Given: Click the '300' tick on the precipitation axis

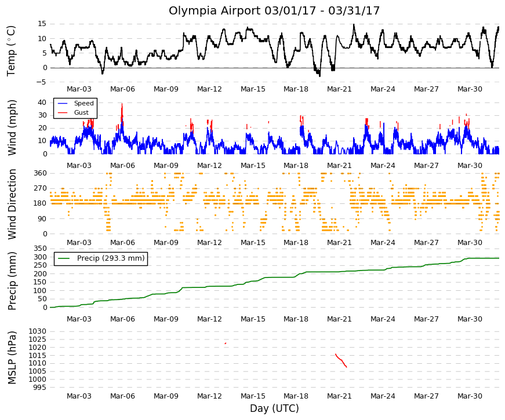Looking at the screenshot, I should (x=40, y=257).
